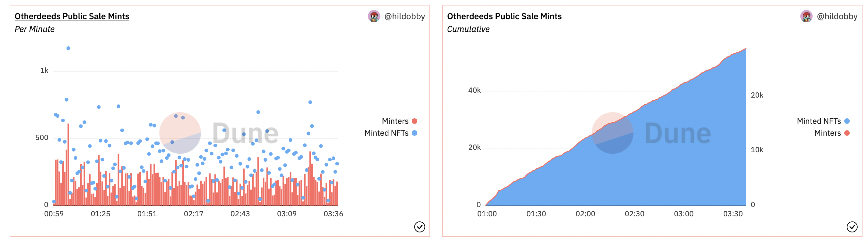Toggle the Minters label in the Per Minute legend
This screenshot has width=868, height=244.
click(395, 121)
